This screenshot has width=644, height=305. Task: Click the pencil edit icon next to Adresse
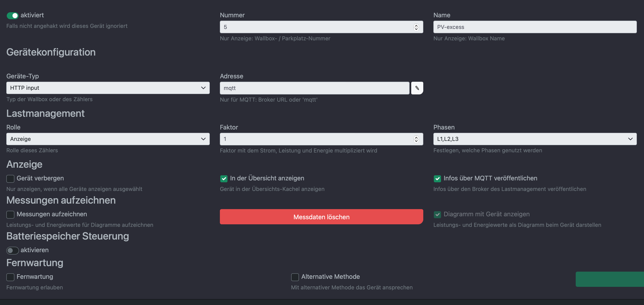tap(417, 88)
